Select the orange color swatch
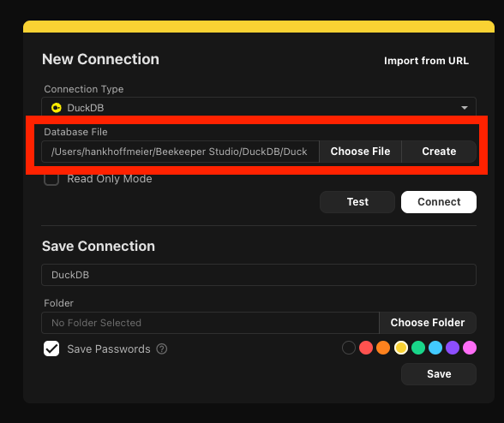The width and height of the screenshot is (504, 423). [383, 348]
